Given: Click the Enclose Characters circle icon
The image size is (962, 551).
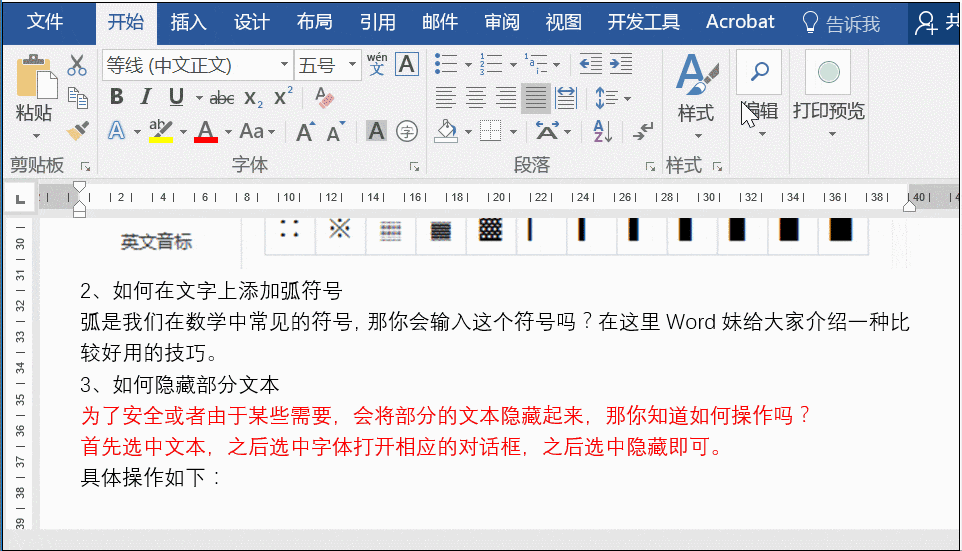Looking at the screenshot, I should pyautogui.click(x=407, y=131).
